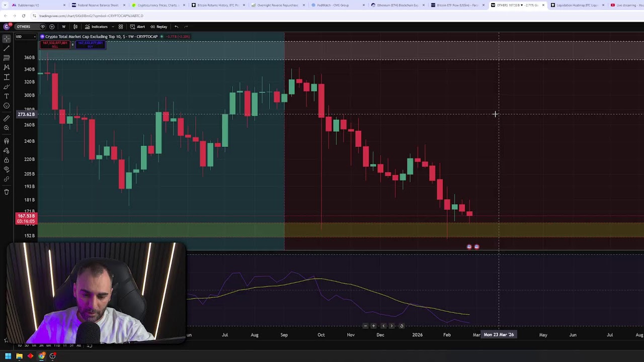Open File Explorer from the taskbar
644x362 pixels.
pos(19,356)
